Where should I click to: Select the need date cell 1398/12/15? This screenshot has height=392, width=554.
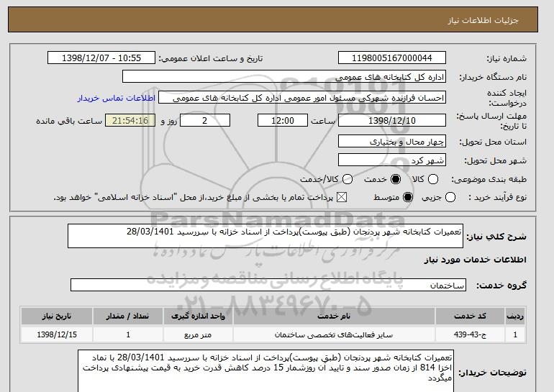point(57,334)
